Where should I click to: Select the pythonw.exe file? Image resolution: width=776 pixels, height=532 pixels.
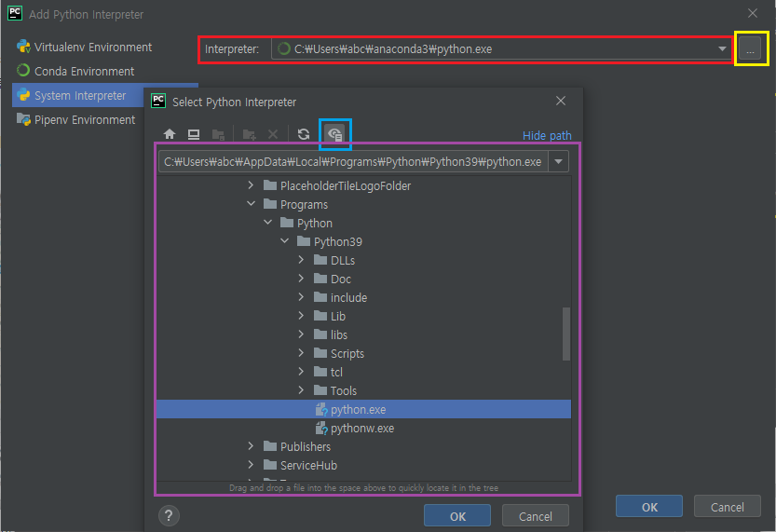[x=363, y=428]
